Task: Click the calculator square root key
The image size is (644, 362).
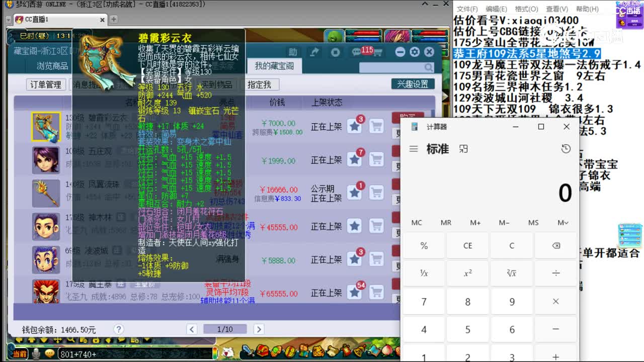Action: 512,273
